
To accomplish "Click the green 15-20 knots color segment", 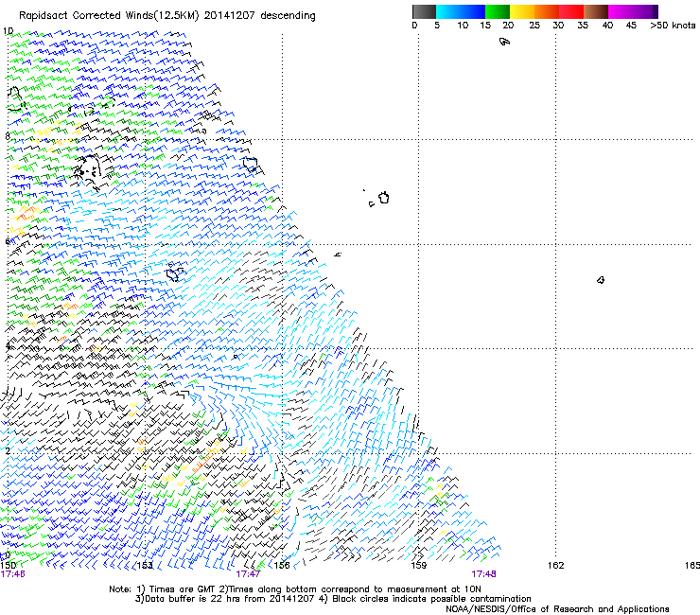I will [x=498, y=11].
